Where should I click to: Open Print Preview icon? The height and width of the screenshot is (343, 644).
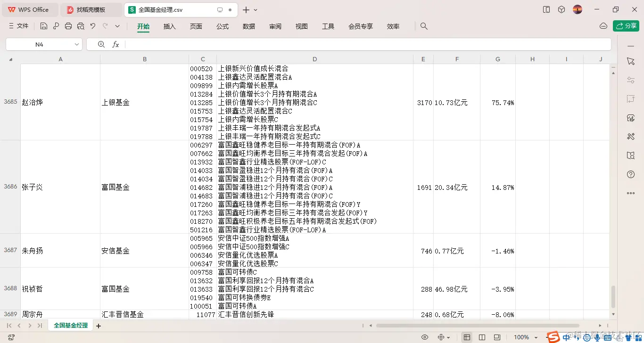[81, 26]
